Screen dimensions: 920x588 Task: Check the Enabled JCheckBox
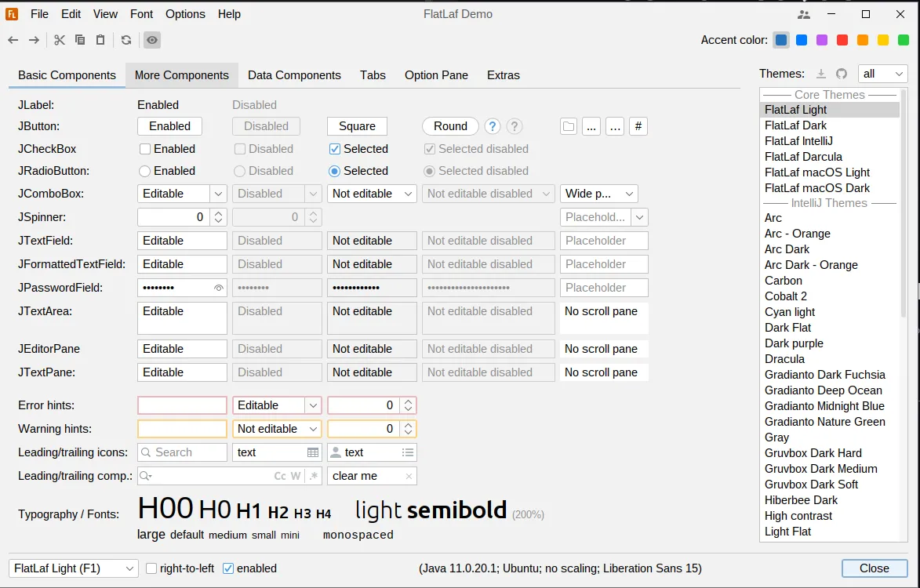pyautogui.click(x=145, y=149)
